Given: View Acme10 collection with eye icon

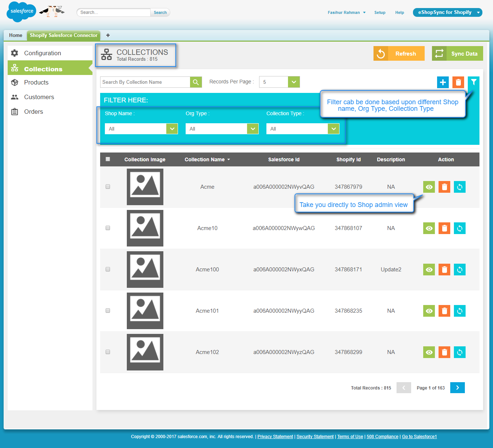Looking at the screenshot, I should pyautogui.click(x=429, y=228).
